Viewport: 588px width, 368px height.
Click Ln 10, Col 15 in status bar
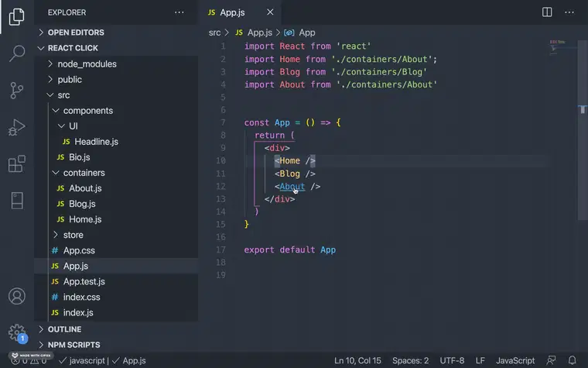coord(357,361)
